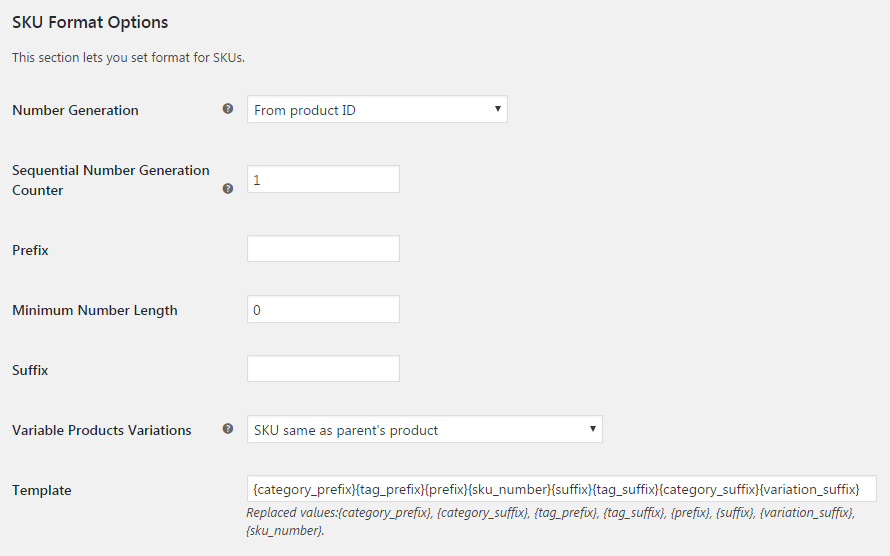Click the help icon beside Number Generation
This screenshot has height=556, width=890.
click(x=228, y=109)
